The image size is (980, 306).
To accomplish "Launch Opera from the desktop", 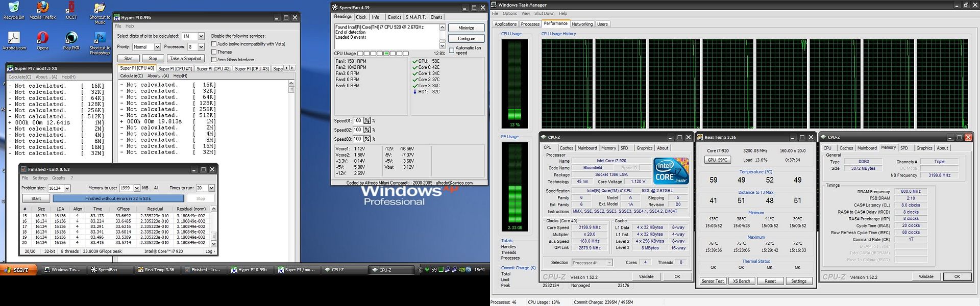I will tap(43, 41).
